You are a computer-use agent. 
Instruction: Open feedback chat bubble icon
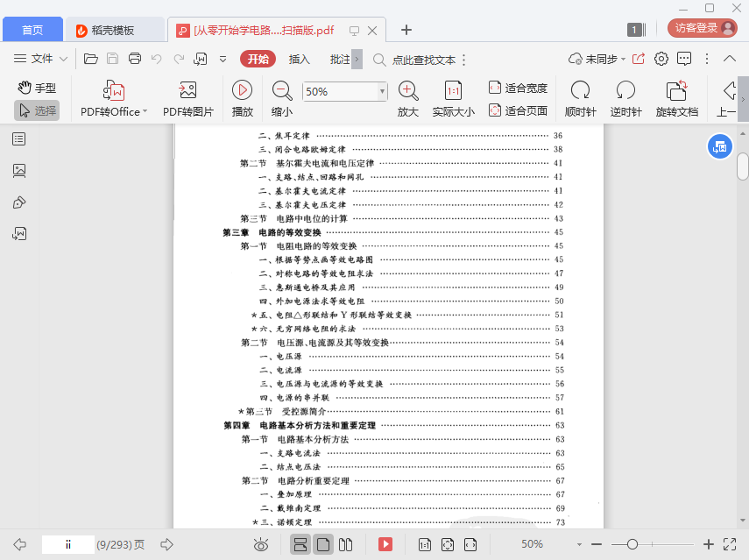[684, 59]
